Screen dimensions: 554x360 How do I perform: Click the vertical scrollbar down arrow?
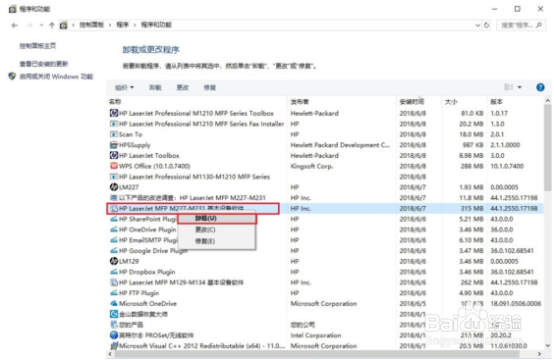click(548, 346)
